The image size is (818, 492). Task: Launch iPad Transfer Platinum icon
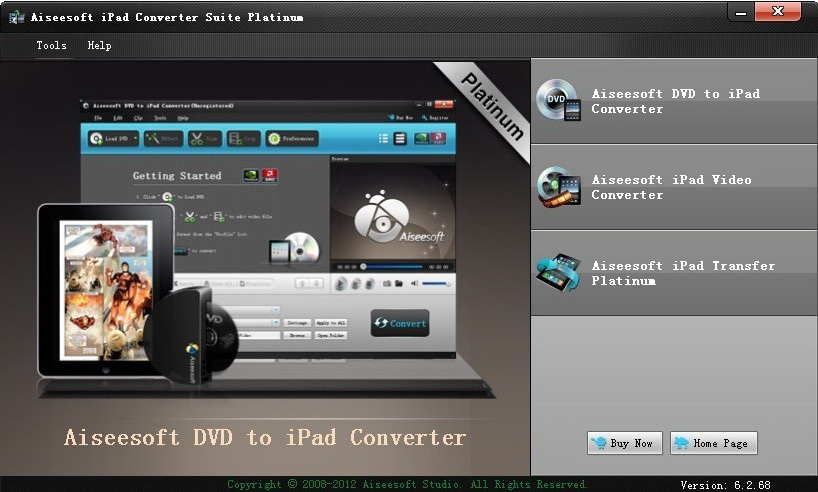pyautogui.click(x=559, y=272)
